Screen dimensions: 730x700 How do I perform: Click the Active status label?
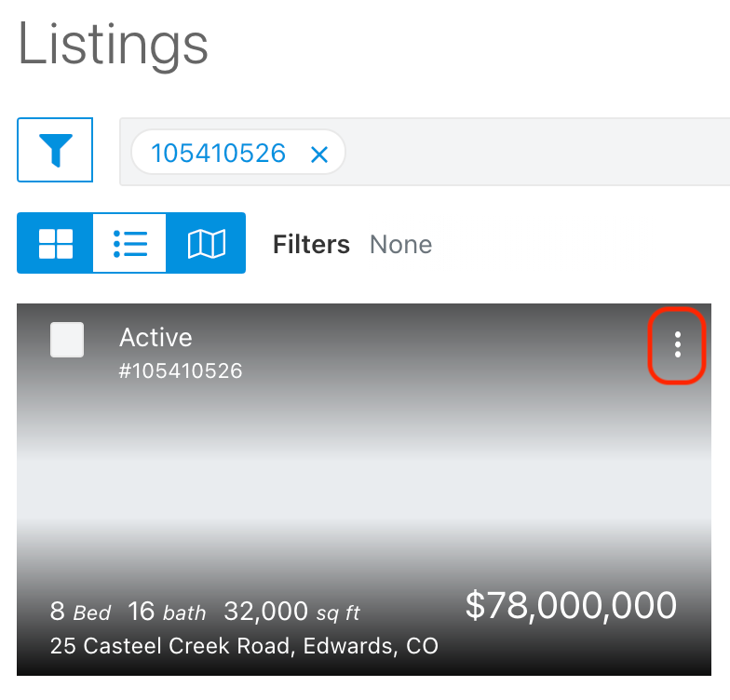click(156, 337)
